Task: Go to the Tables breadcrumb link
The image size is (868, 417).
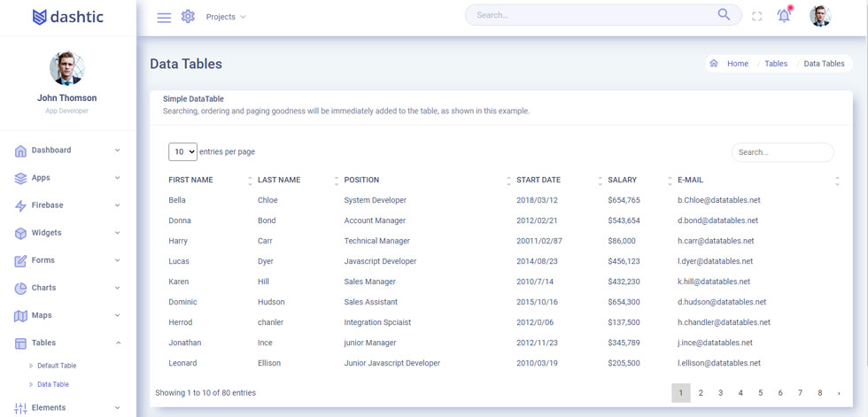Action: (776, 64)
